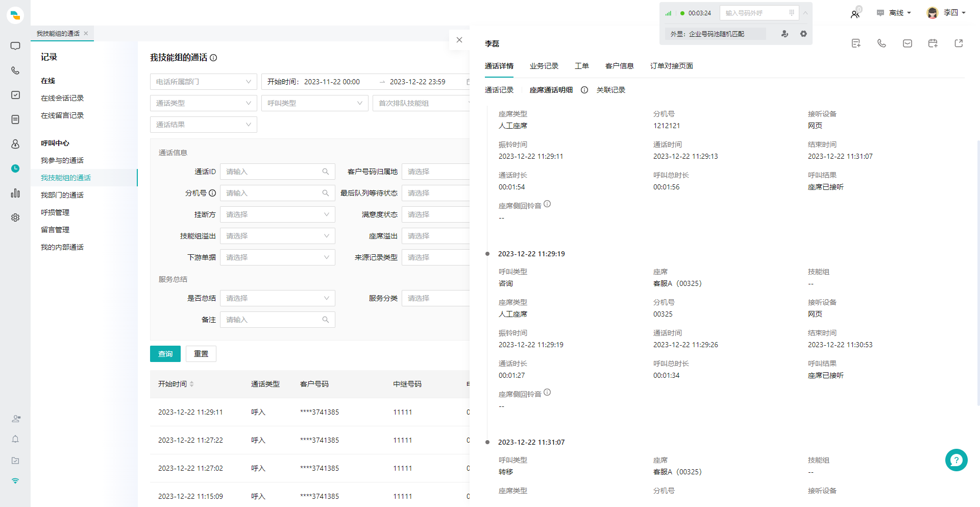
Task: Click the green wifi network status icon
Action: coord(15,481)
